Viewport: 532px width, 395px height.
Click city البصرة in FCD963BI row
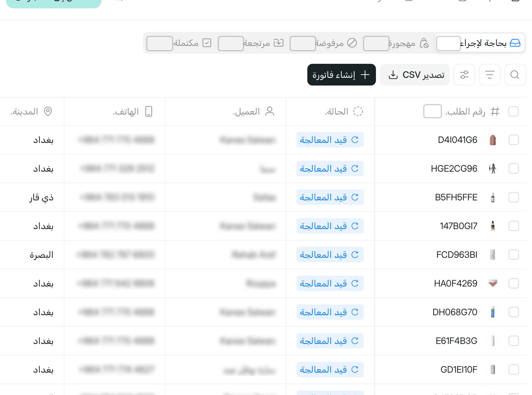pyautogui.click(x=41, y=255)
